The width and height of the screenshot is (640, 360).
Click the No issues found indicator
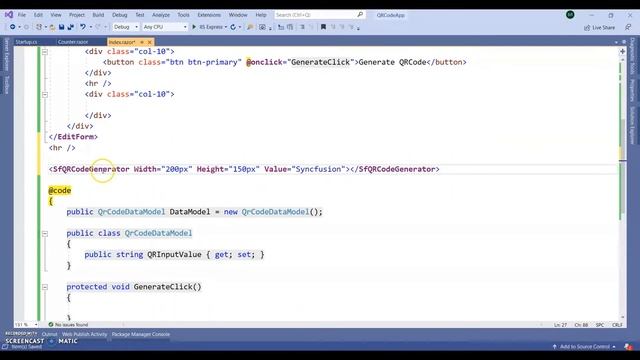pos(68,324)
